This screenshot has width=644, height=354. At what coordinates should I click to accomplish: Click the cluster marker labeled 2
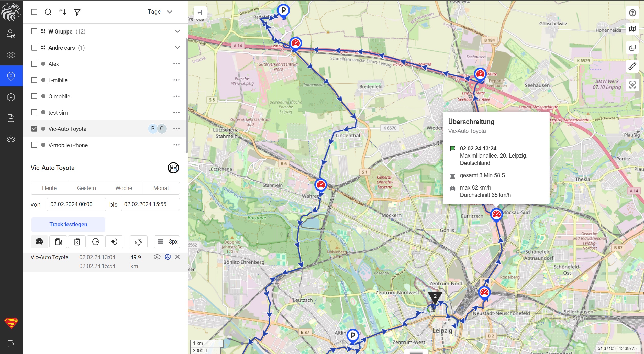click(435, 297)
